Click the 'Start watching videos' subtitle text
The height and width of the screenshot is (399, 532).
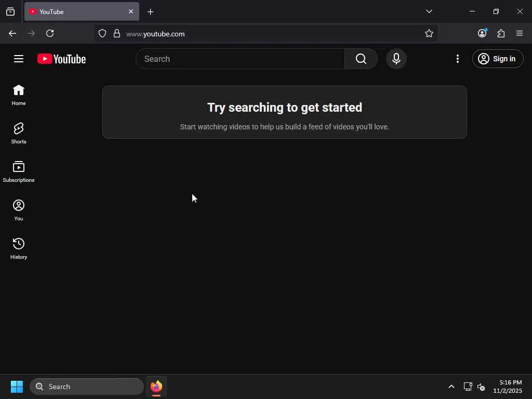pyautogui.click(x=284, y=127)
